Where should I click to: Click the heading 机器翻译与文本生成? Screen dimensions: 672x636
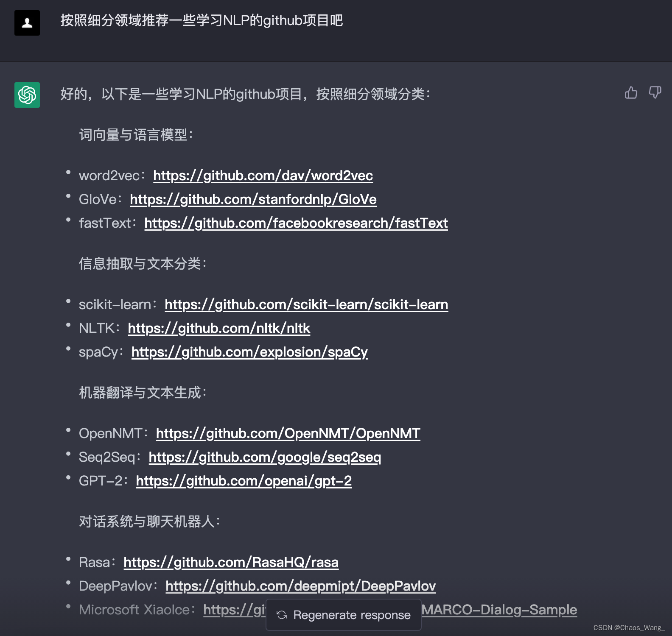(x=143, y=393)
